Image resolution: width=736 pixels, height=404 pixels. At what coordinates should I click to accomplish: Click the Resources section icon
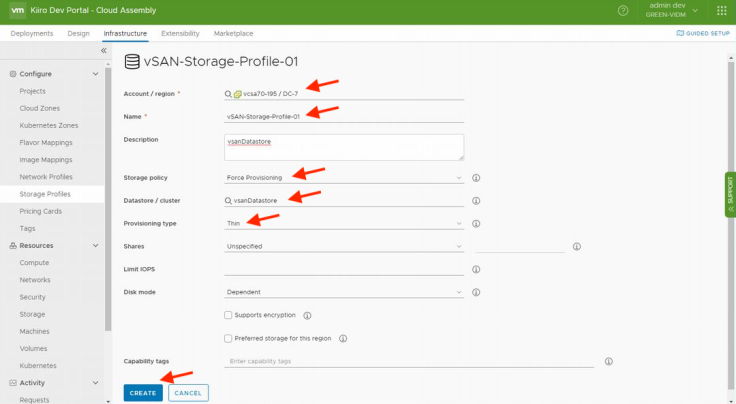tap(13, 245)
